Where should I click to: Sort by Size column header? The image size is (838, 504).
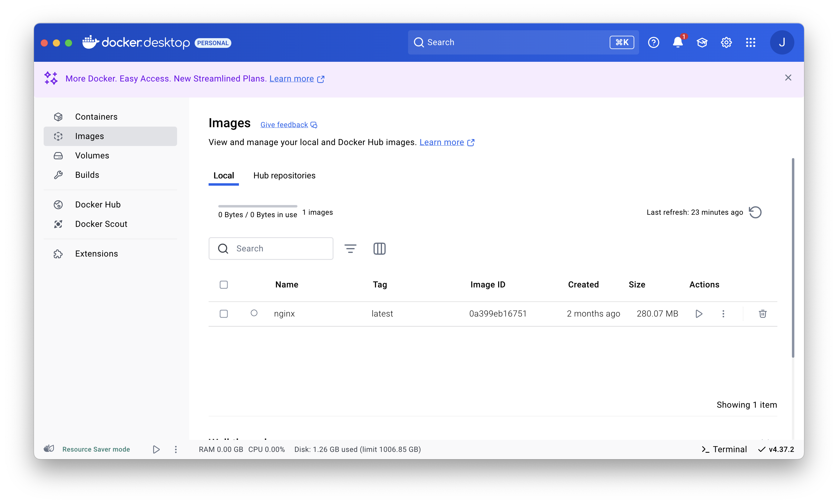[x=637, y=285]
